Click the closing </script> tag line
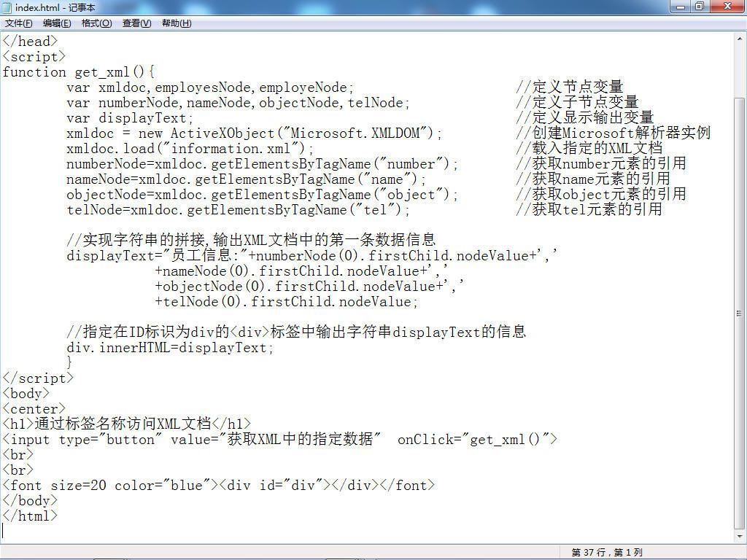Image resolution: width=747 pixels, height=560 pixels. click(x=38, y=378)
